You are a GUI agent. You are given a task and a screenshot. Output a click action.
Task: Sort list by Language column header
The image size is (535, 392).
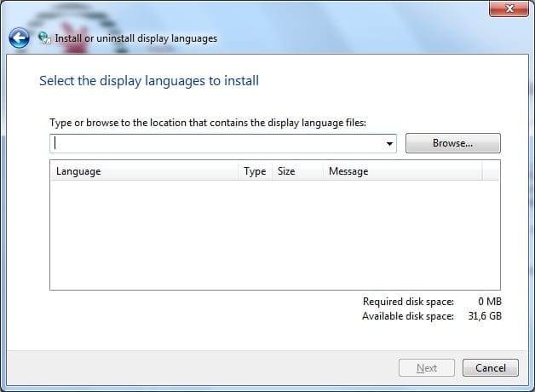(145, 171)
